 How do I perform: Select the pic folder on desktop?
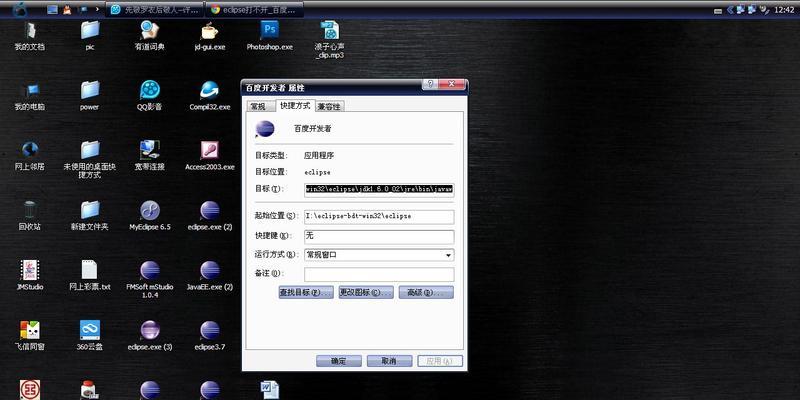[x=90, y=35]
